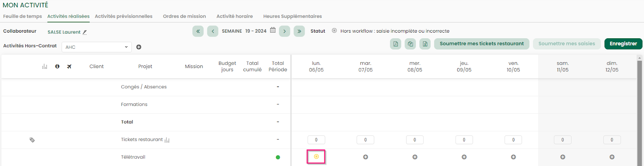Click the Wednesday 08/05 tickets restaurant field

pos(415,140)
